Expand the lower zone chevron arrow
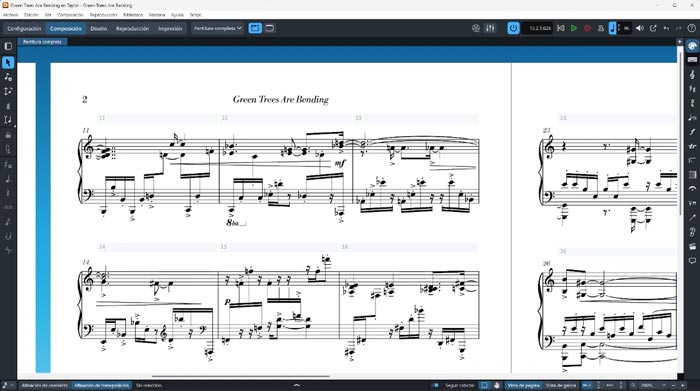The image size is (700, 391). (x=296, y=385)
